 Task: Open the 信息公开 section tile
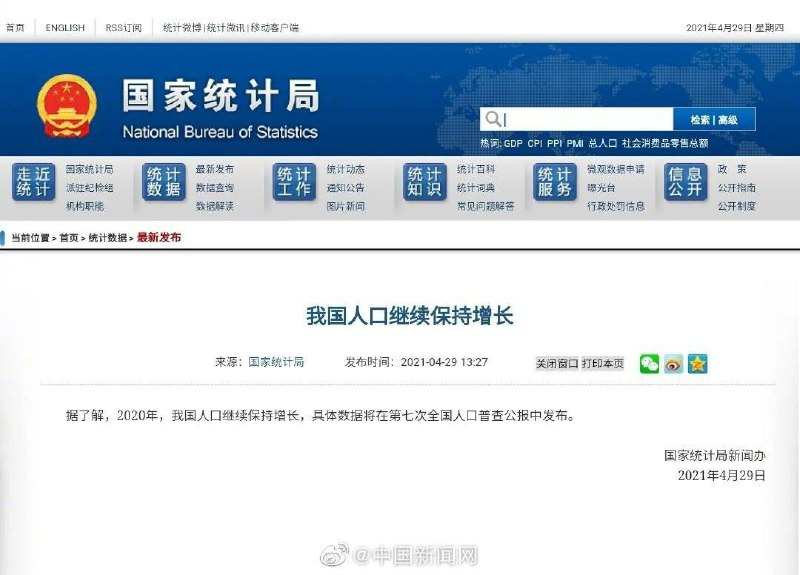pyautogui.click(x=686, y=182)
